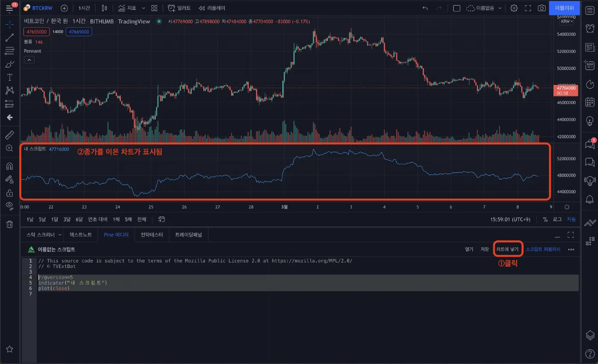Toggle the favorites star toolbar

click(9, 349)
